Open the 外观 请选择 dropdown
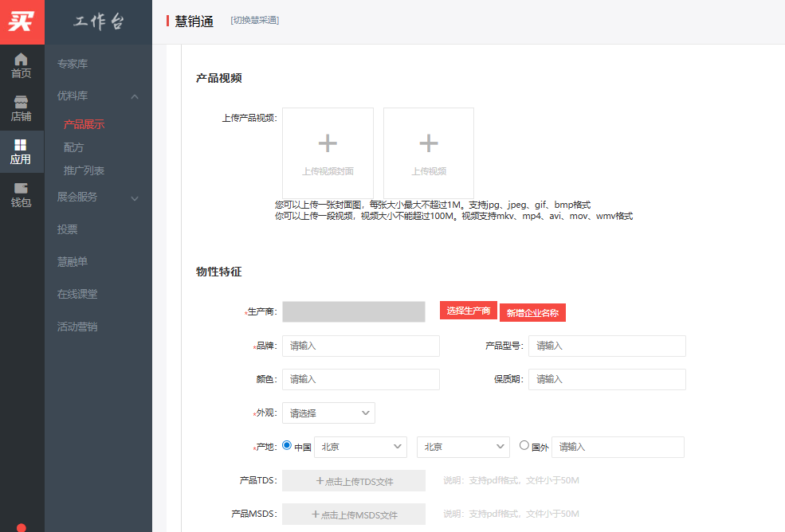785x532 pixels. coord(328,413)
